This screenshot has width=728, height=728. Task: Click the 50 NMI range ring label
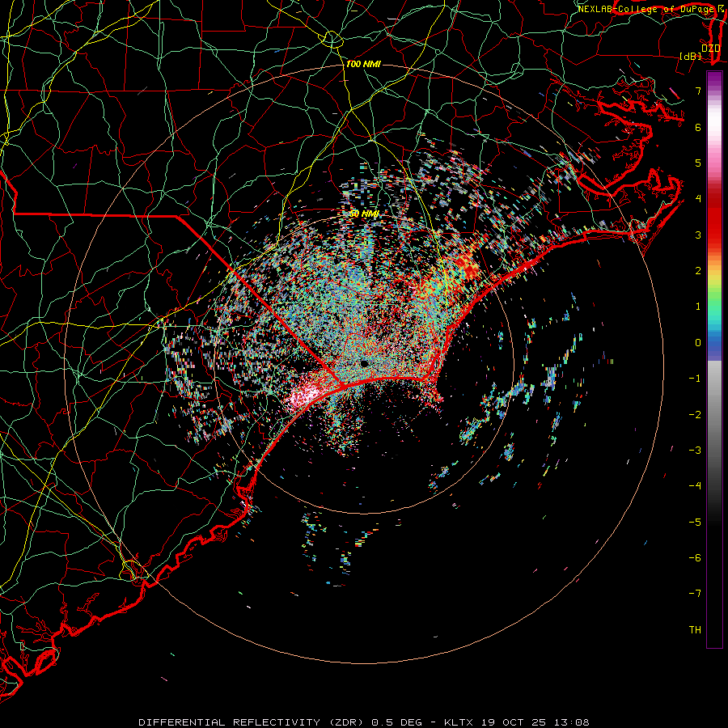pyautogui.click(x=365, y=214)
